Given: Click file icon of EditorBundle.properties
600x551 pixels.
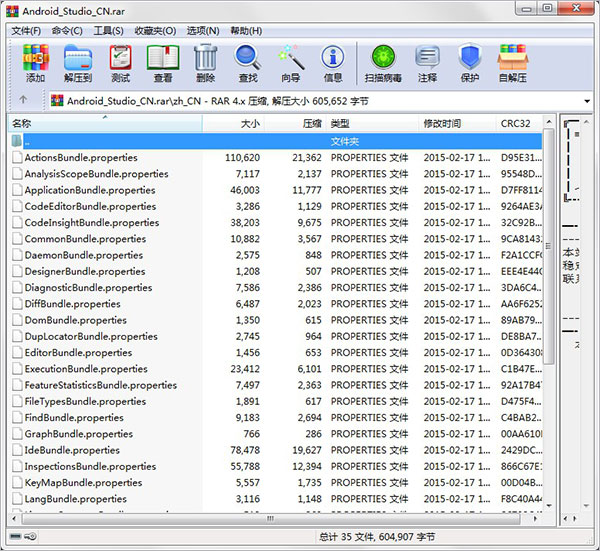Looking at the screenshot, I should 17,353.
